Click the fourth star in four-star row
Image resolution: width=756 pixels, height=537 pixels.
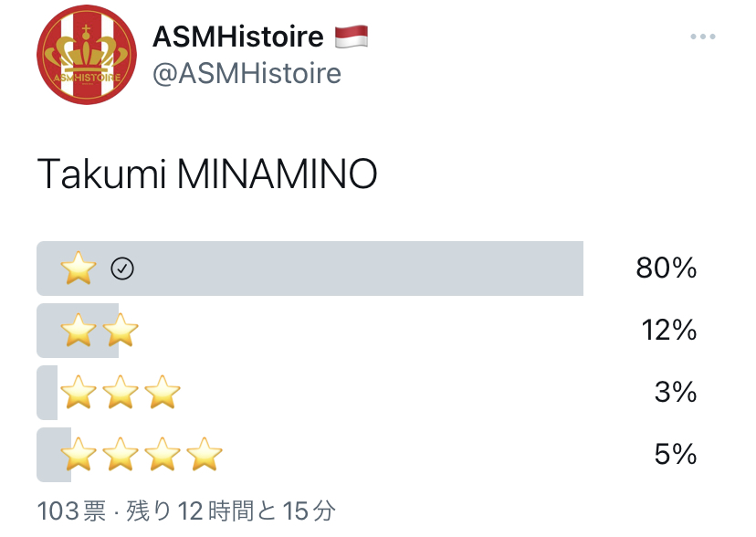[x=205, y=454]
